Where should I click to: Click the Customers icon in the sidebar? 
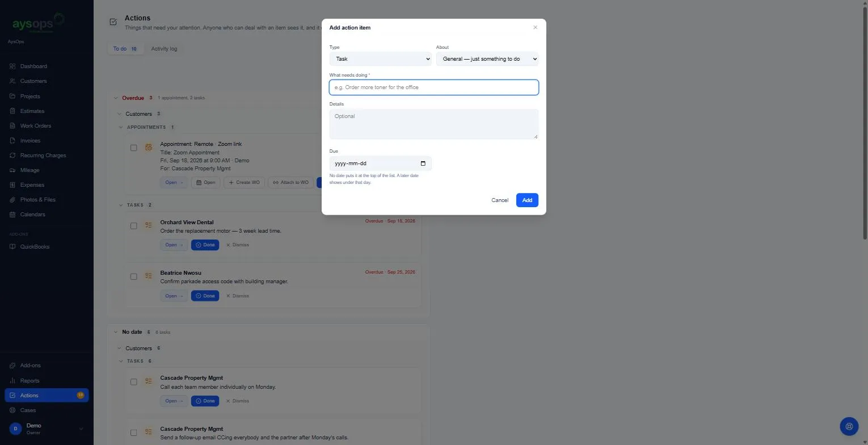pyautogui.click(x=12, y=81)
